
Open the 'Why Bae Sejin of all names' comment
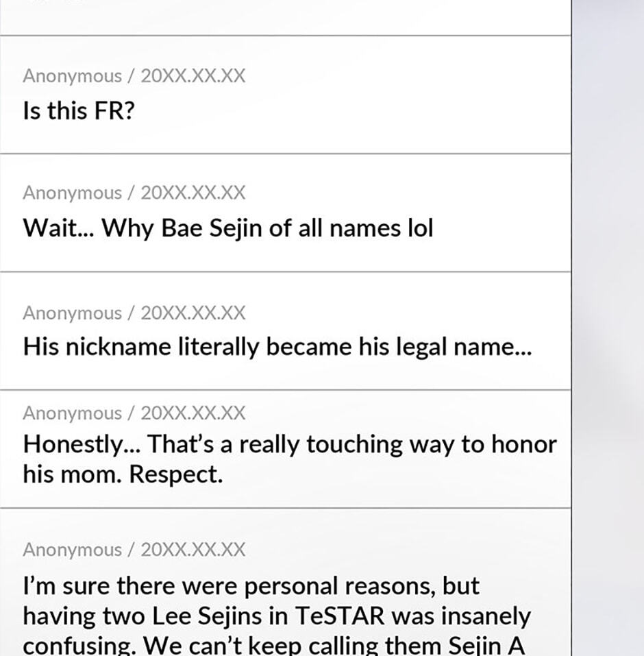[x=286, y=213]
